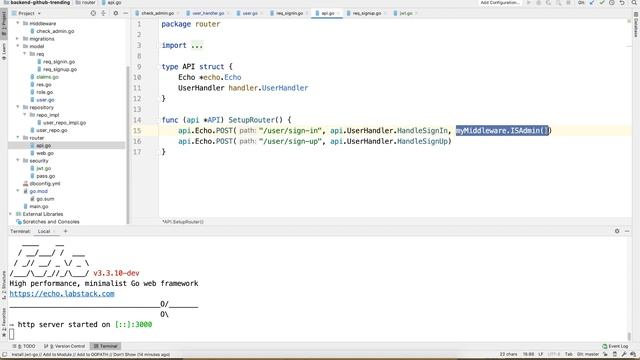Click the Debug bug icon in toolbar
Viewport: 640px width, 360px height.
[x=539, y=3]
